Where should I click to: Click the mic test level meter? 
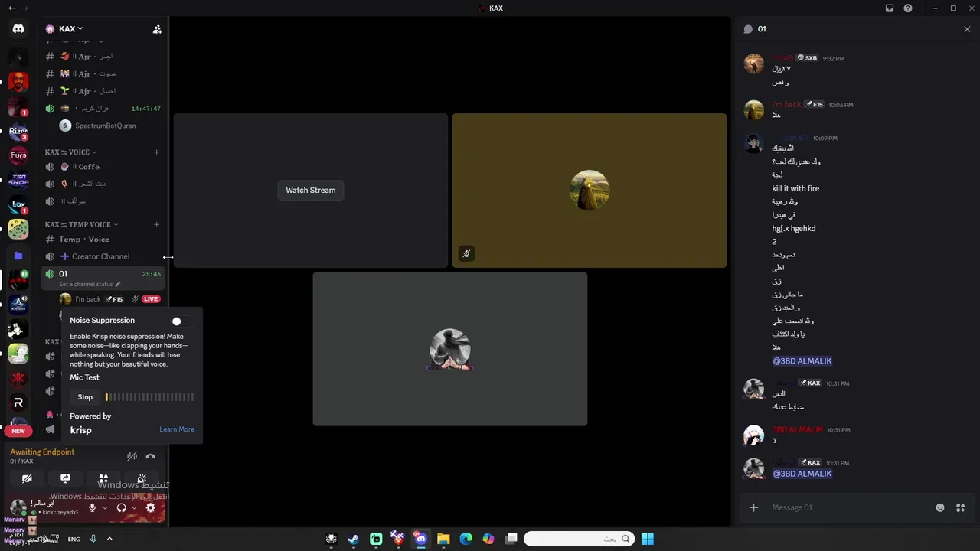[150, 397]
